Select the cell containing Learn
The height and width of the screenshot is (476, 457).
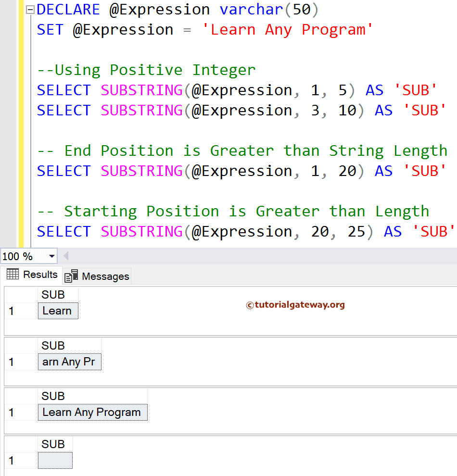58,311
